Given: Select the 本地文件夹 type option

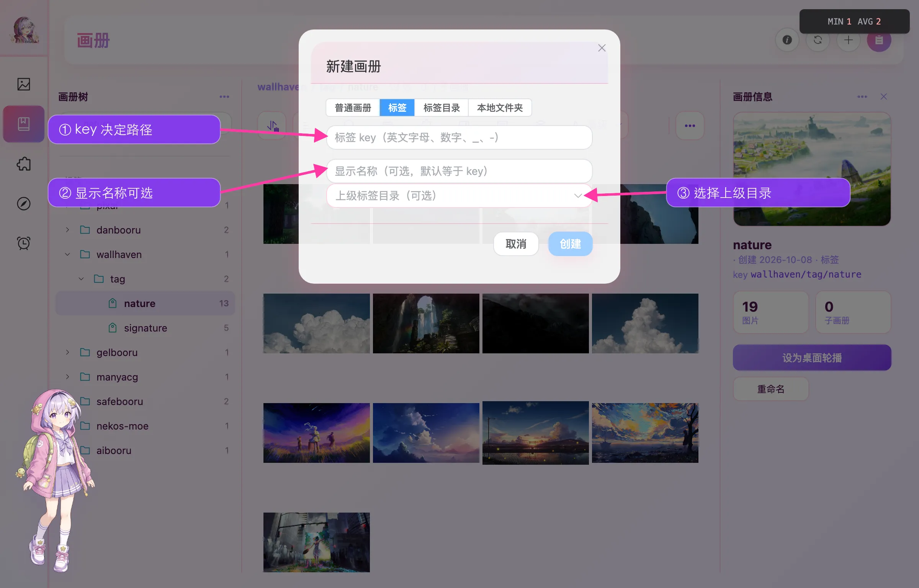Looking at the screenshot, I should (x=500, y=108).
